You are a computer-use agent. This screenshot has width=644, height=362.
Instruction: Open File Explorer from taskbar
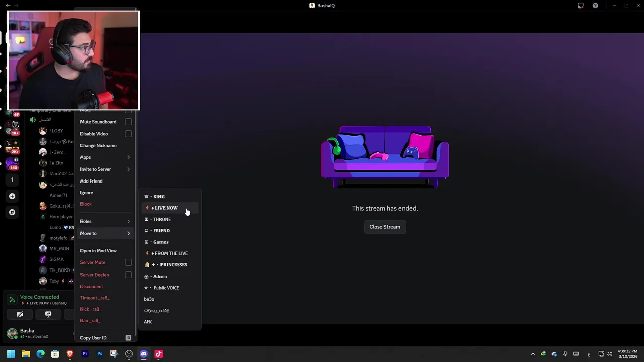pos(26,354)
